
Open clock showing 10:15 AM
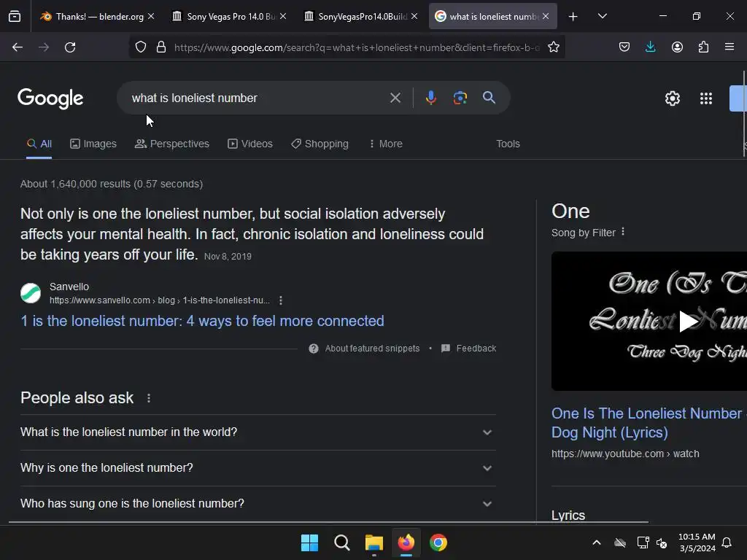pyautogui.click(x=697, y=542)
